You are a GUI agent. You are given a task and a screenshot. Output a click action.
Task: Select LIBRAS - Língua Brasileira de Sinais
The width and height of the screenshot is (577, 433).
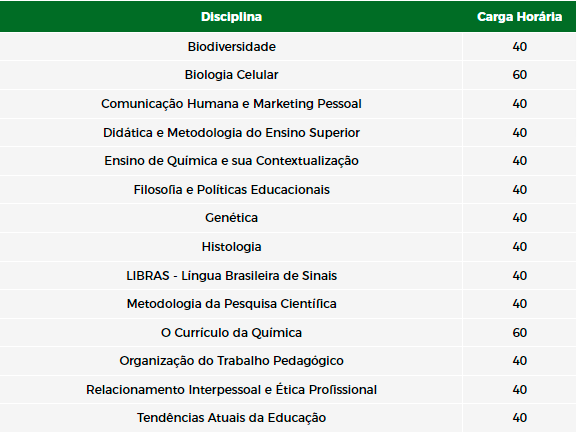point(231,276)
